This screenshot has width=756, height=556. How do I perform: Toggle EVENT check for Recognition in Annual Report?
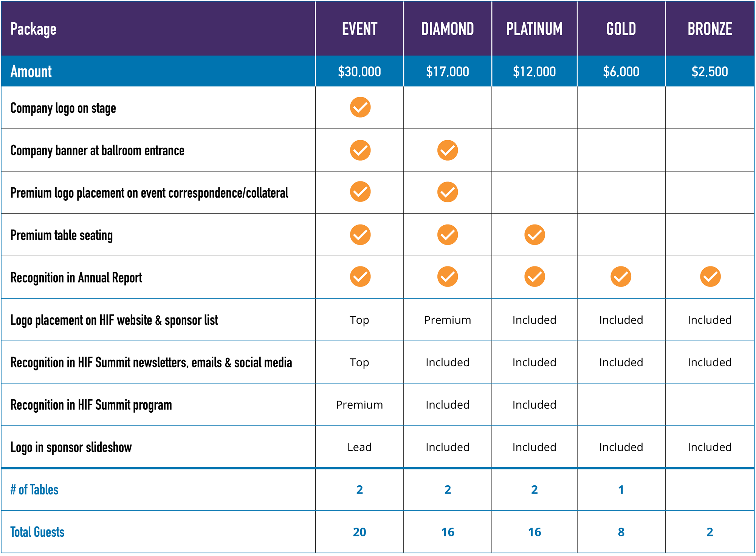pyautogui.click(x=360, y=277)
